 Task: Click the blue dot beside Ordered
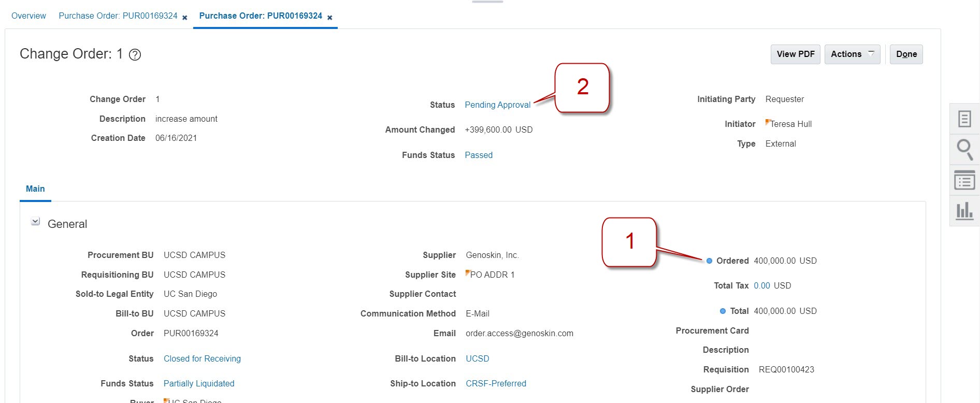coord(709,261)
